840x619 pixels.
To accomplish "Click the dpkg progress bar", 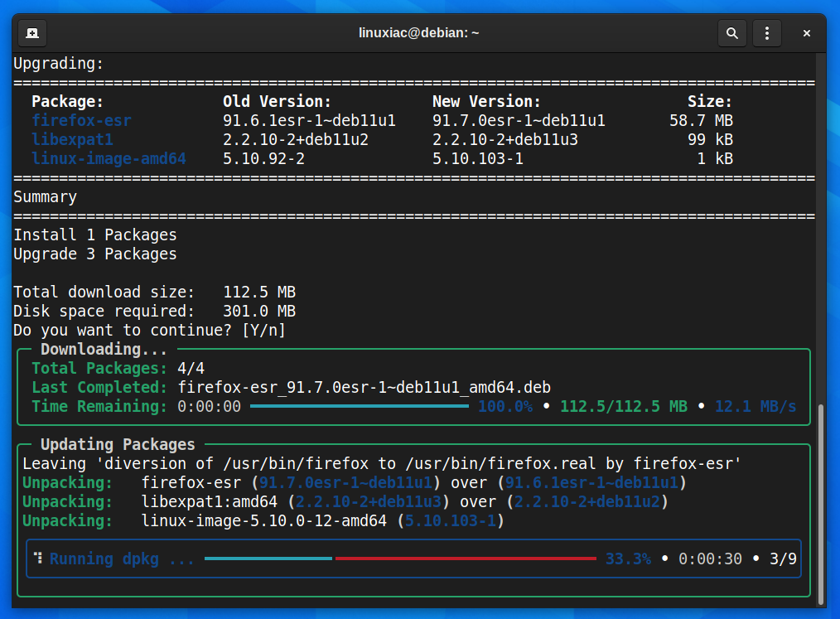I will tap(400, 559).
